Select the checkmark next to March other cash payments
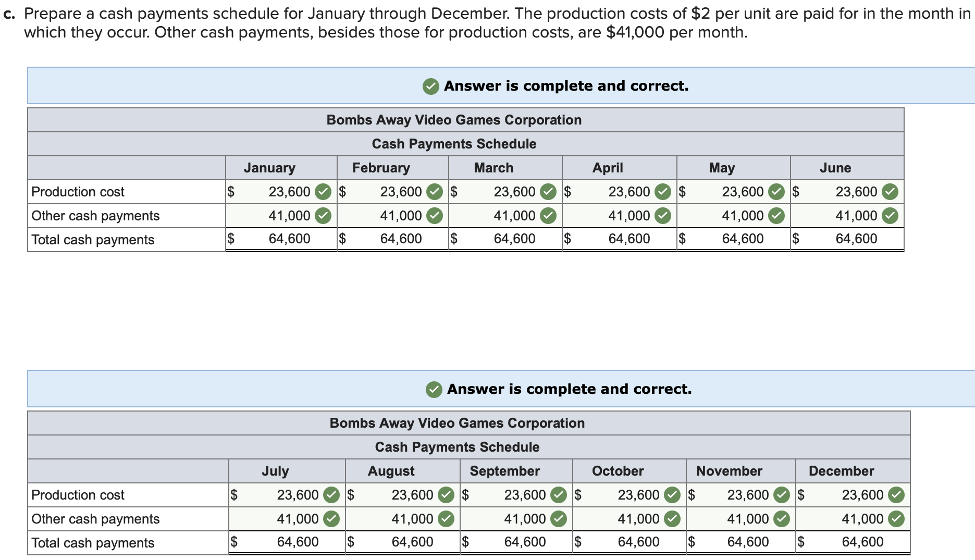This screenshot has width=975, height=560. tap(549, 215)
